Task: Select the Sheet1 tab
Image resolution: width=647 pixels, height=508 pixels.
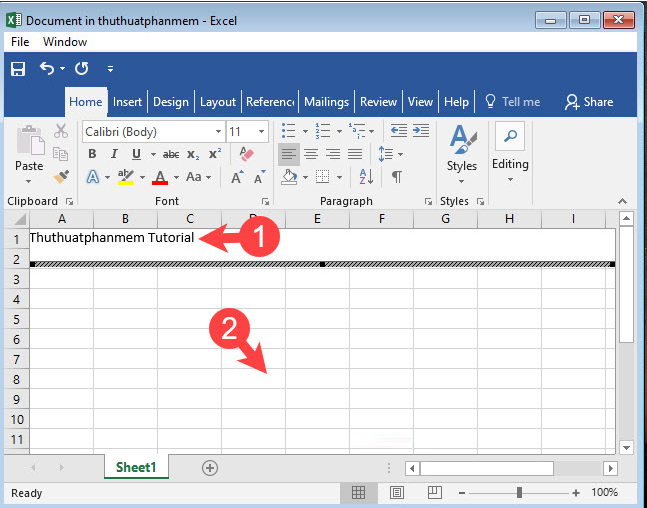Action: coord(136,467)
